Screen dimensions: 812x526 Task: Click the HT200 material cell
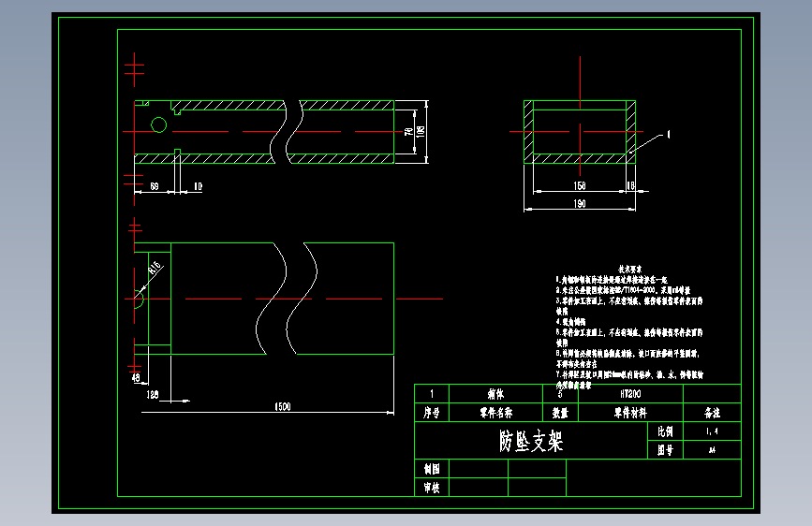[630, 394]
